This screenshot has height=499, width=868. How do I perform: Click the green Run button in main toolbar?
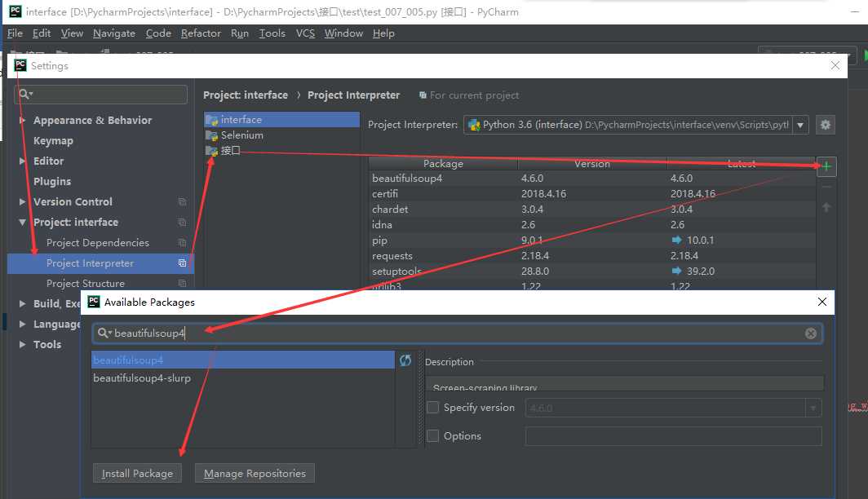866,55
